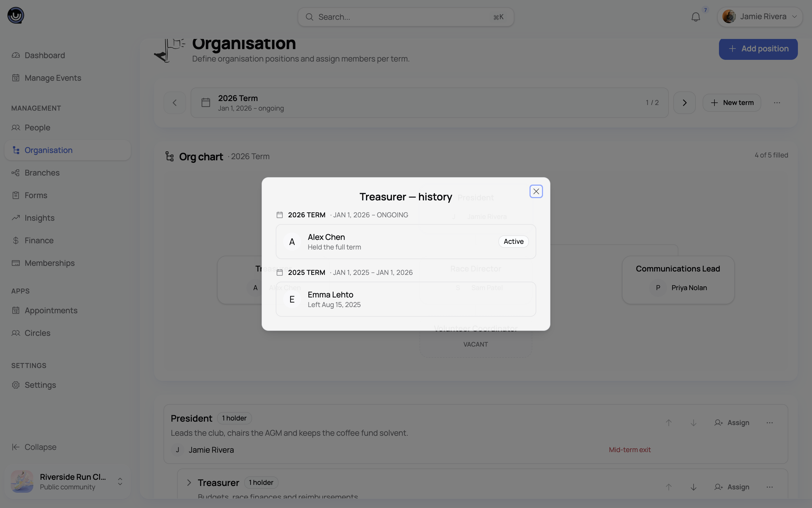Open Settings from the sidebar
812x508 pixels.
(x=67, y=385)
